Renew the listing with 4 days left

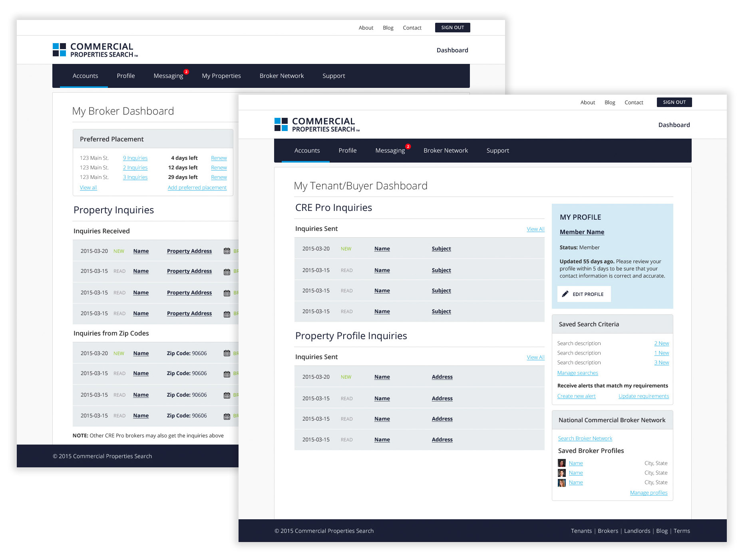tap(219, 158)
